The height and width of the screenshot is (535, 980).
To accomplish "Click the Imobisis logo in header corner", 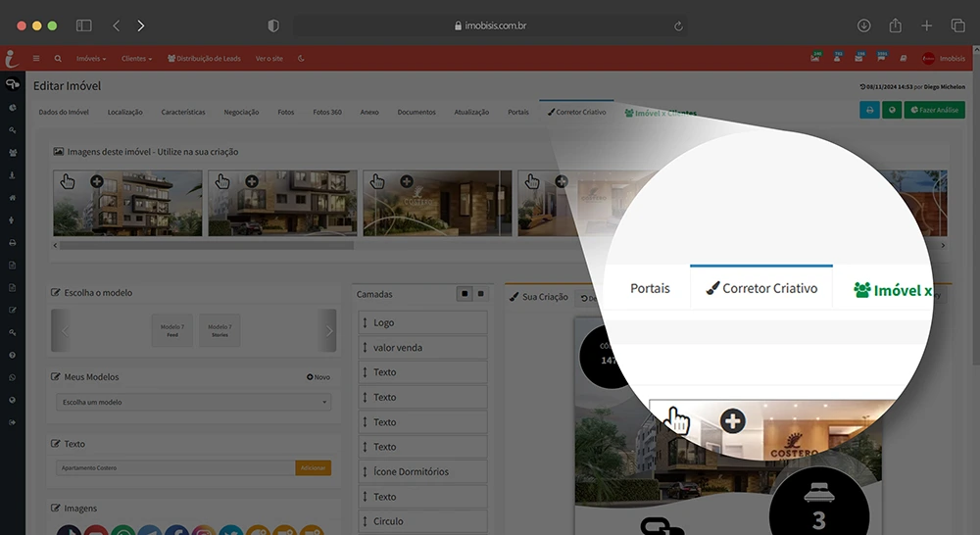I will tap(12, 58).
